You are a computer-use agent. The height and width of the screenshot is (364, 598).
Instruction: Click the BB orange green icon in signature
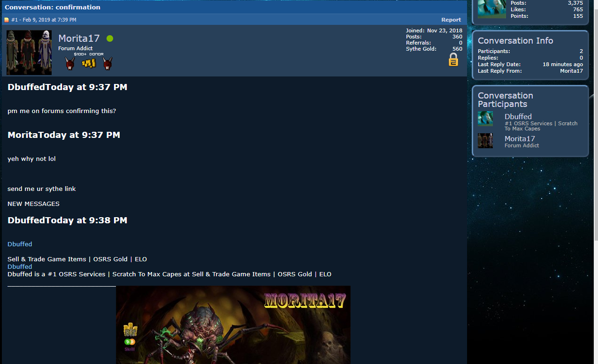pyautogui.click(x=130, y=342)
